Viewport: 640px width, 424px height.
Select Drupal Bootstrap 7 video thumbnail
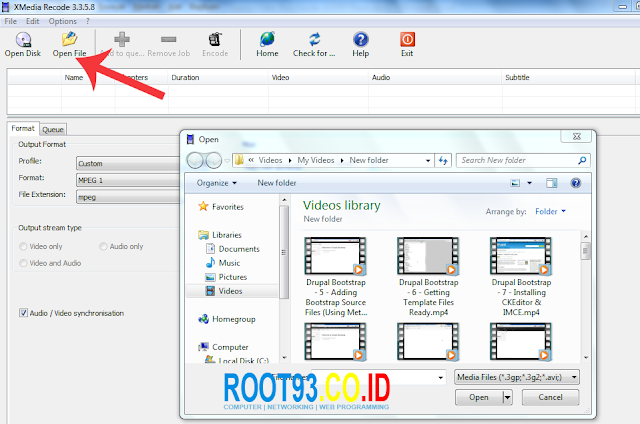pos(521,256)
